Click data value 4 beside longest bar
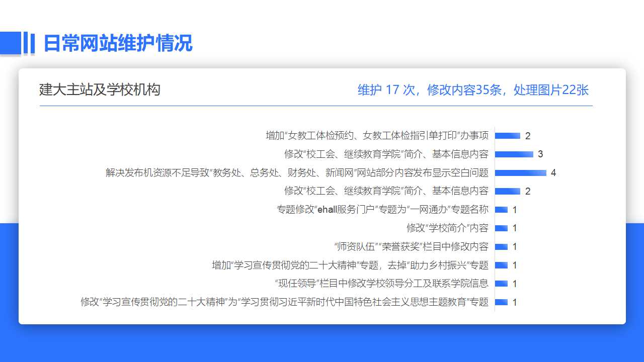Image resolution: width=644 pixels, height=362 pixels. (x=553, y=173)
